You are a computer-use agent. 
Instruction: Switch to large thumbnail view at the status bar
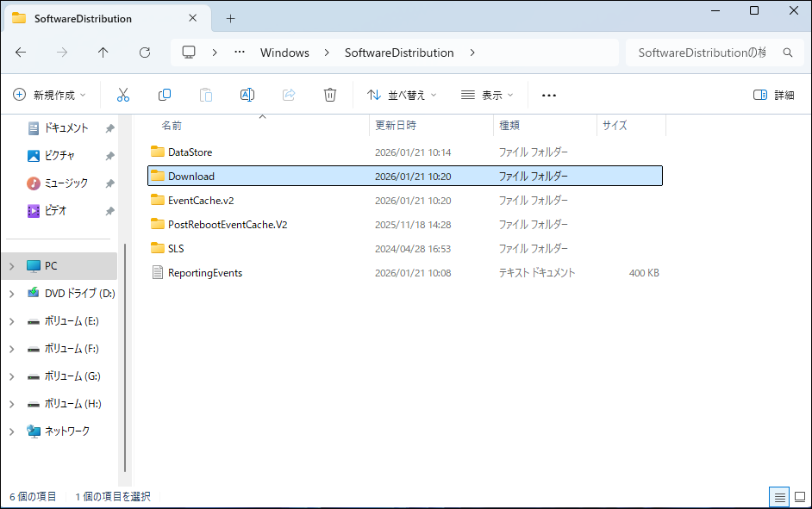click(800, 497)
